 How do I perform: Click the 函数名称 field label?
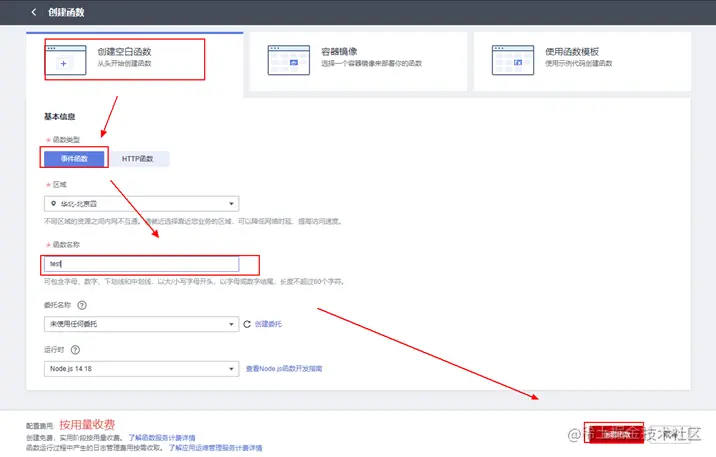[66, 245]
